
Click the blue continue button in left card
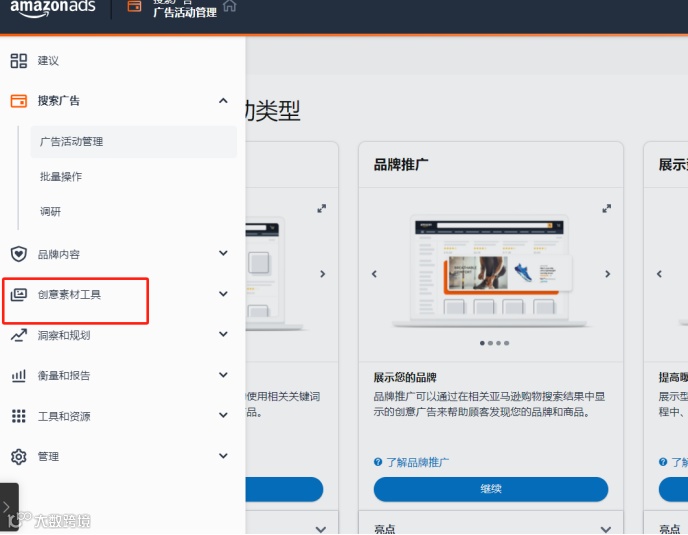point(284,489)
